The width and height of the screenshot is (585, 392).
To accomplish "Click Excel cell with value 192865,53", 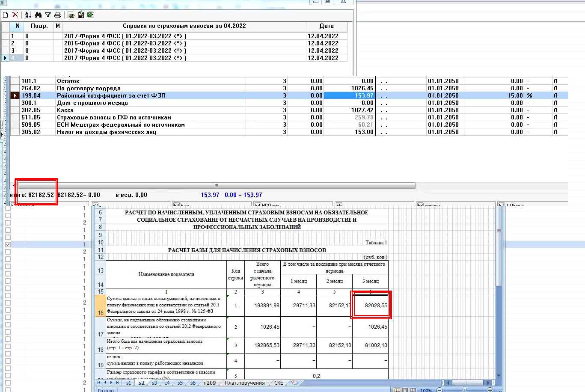I will coord(262,345).
